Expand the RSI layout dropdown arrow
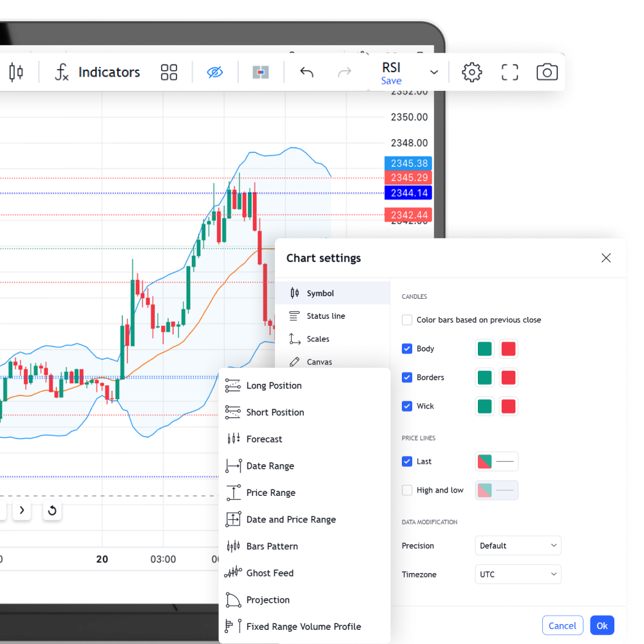This screenshot has width=644, height=644. pos(433,73)
